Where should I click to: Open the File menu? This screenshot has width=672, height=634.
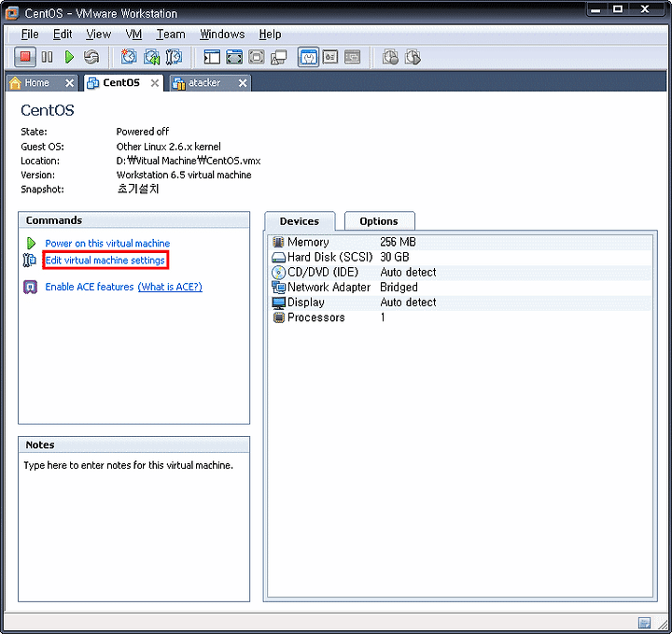click(x=30, y=35)
